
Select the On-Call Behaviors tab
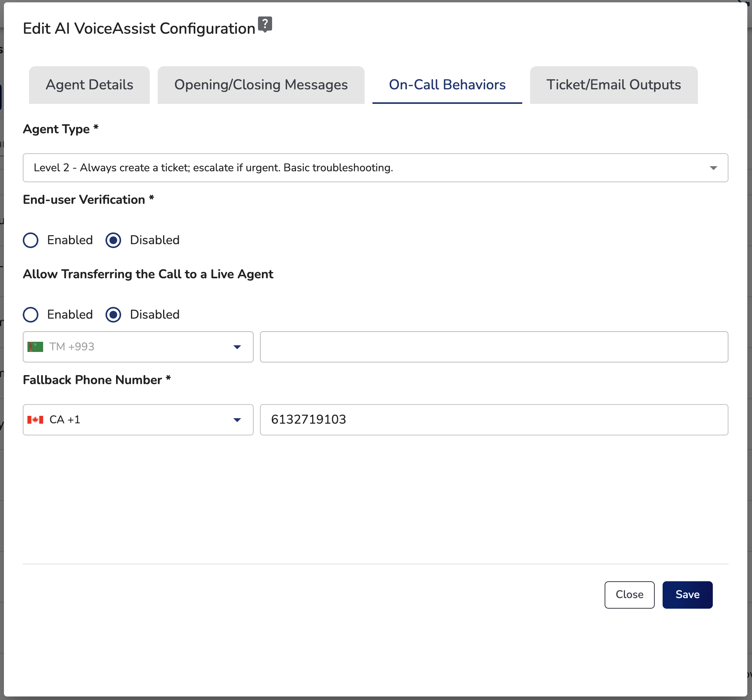pos(447,85)
